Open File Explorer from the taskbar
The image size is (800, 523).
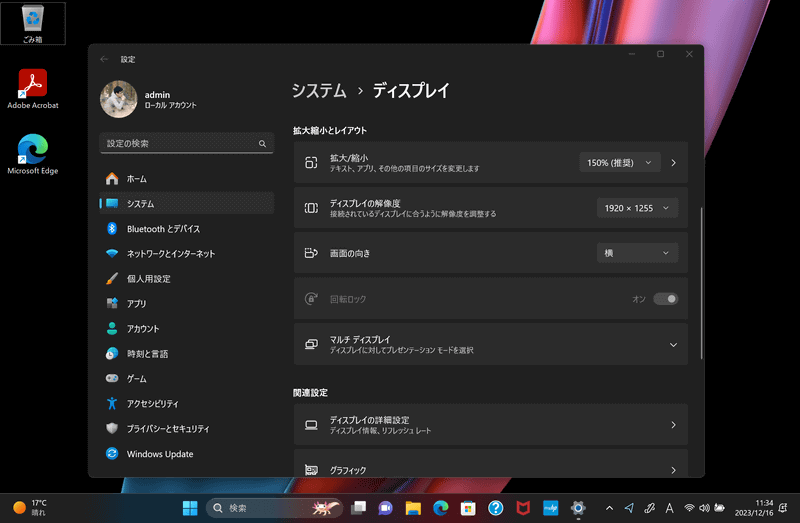coord(413,508)
